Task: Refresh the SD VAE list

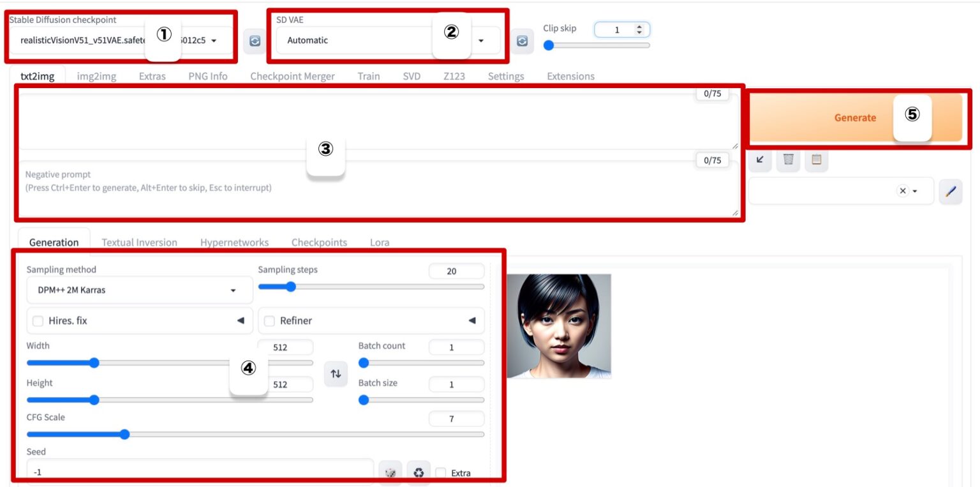Action: [521, 41]
